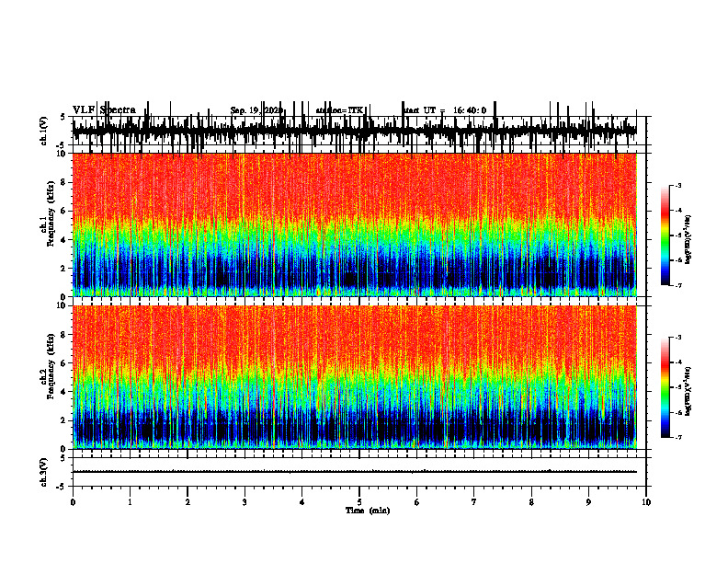Click the ch.2 frequency axis "2" tick label
The width and height of the screenshot is (728, 563).
point(64,420)
